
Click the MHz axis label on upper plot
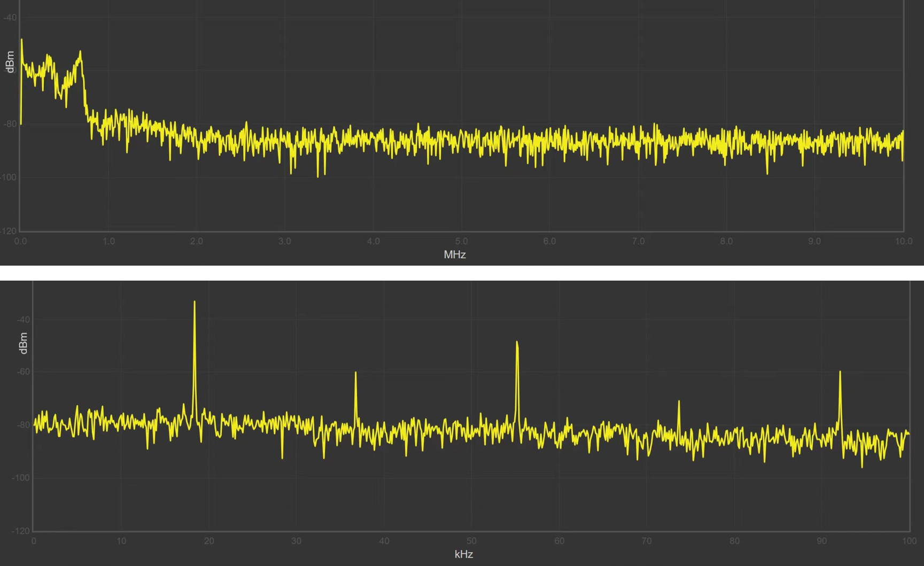(455, 255)
